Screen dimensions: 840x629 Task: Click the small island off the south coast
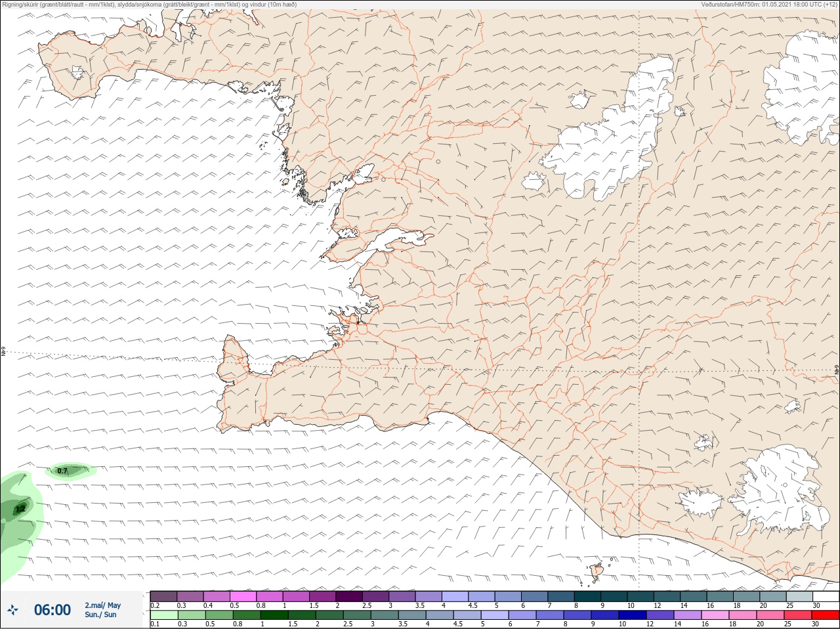[597, 572]
